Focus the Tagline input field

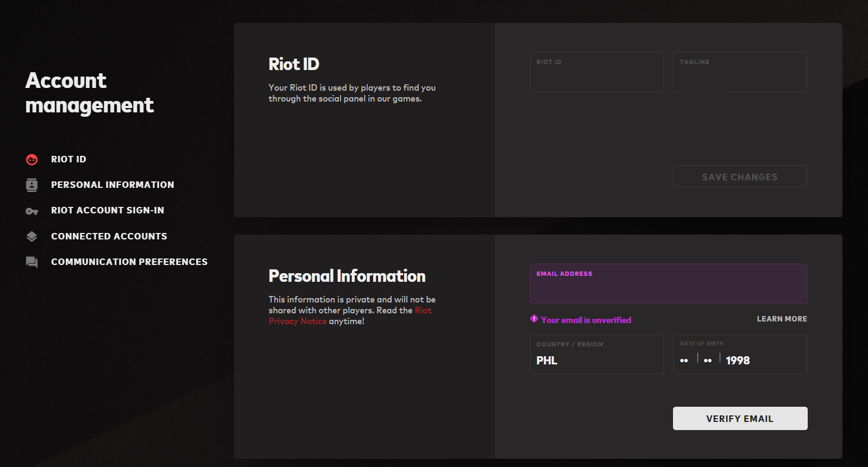coord(740,72)
